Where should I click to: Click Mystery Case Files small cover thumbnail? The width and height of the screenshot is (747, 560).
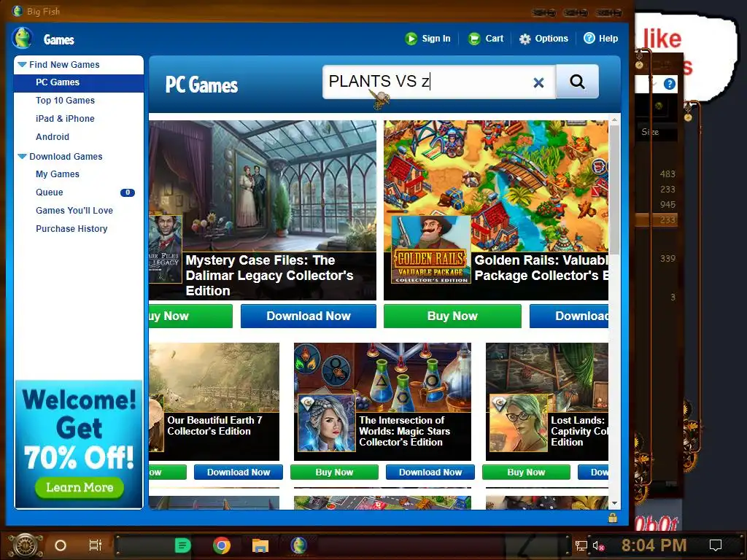coord(165,249)
